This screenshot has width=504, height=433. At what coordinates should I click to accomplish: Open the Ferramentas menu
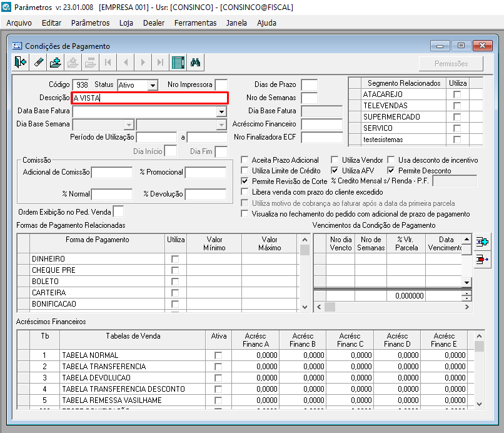[196, 23]
